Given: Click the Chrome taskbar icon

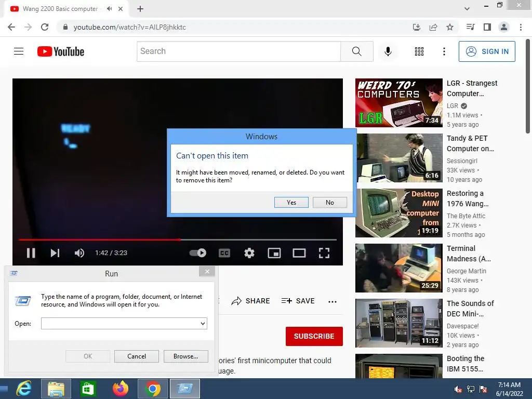Looking at the screenshot, I should point(153,389).
